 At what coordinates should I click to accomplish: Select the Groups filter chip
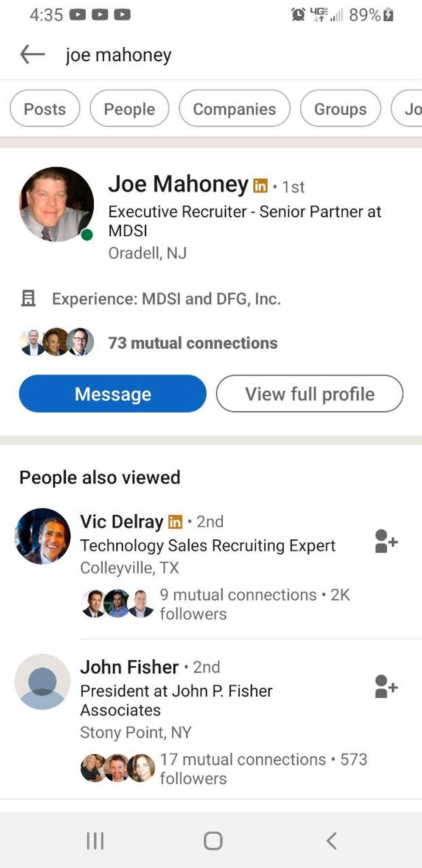click(x=340, y=108)
